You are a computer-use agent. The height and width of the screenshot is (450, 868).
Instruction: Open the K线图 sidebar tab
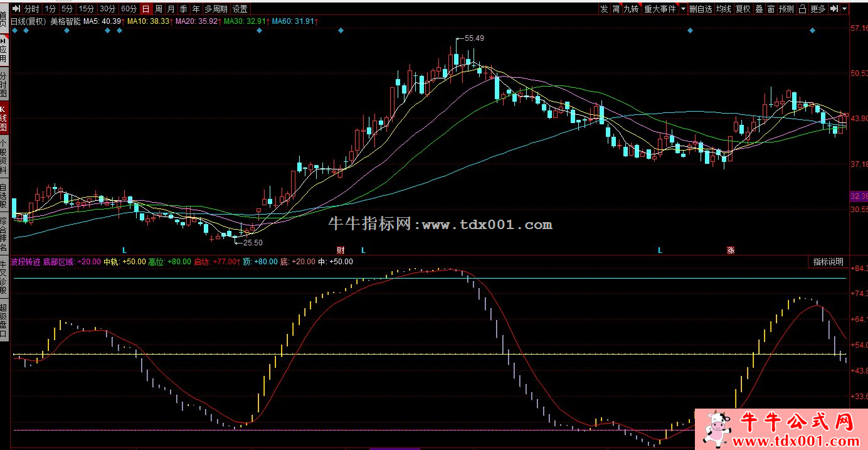4,118
